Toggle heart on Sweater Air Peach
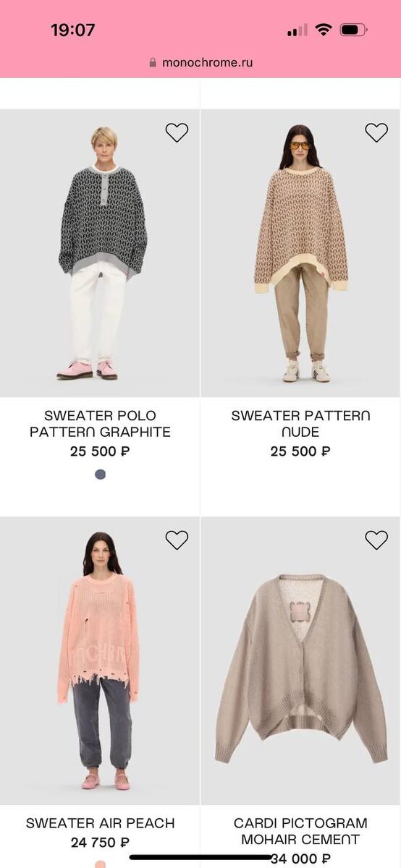 pyautogui.click(x=177, y=540)
